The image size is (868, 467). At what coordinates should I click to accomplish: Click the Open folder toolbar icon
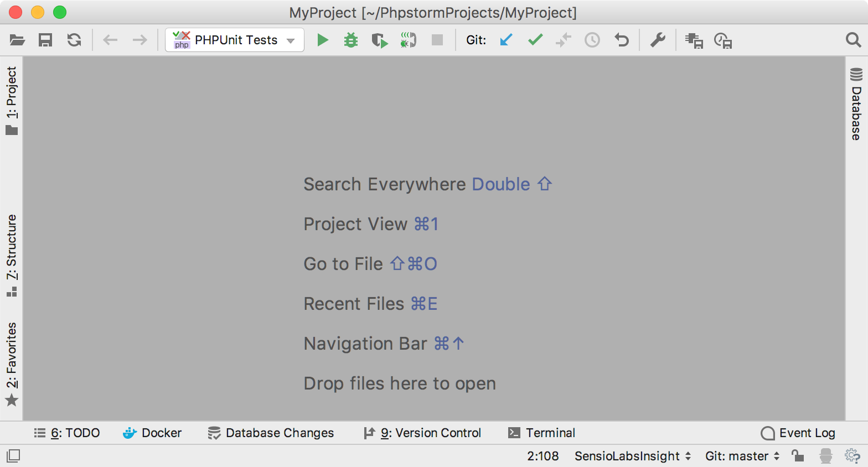pos(17,40)
